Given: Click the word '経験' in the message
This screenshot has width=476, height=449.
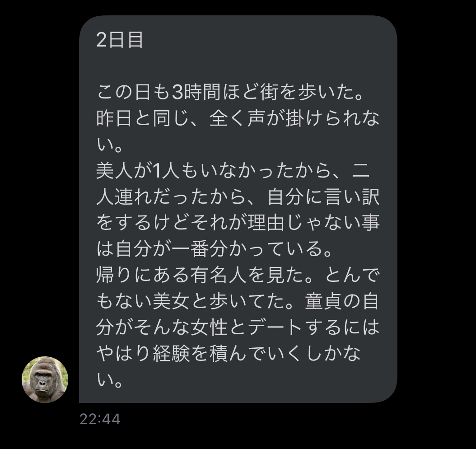Looking at the screenshot, I should click(172, 353).
